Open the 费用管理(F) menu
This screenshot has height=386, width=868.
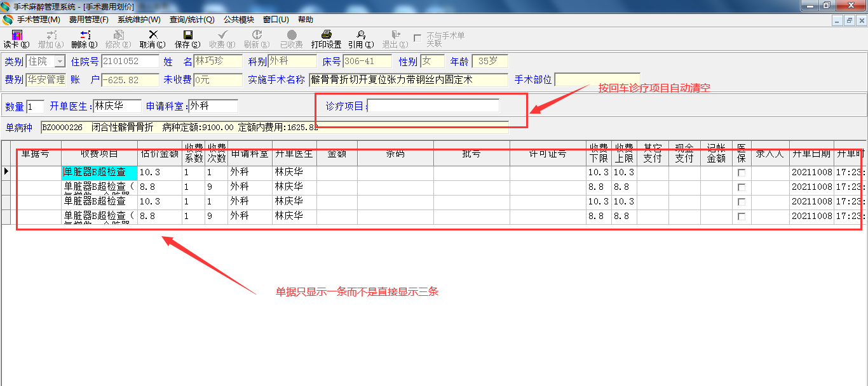[89, 20]
